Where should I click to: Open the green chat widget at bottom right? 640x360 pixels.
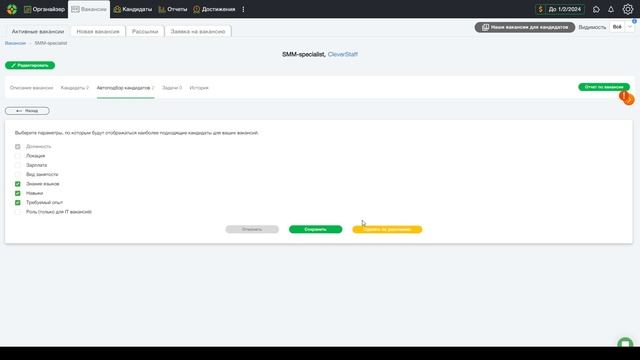coord(625,343)
